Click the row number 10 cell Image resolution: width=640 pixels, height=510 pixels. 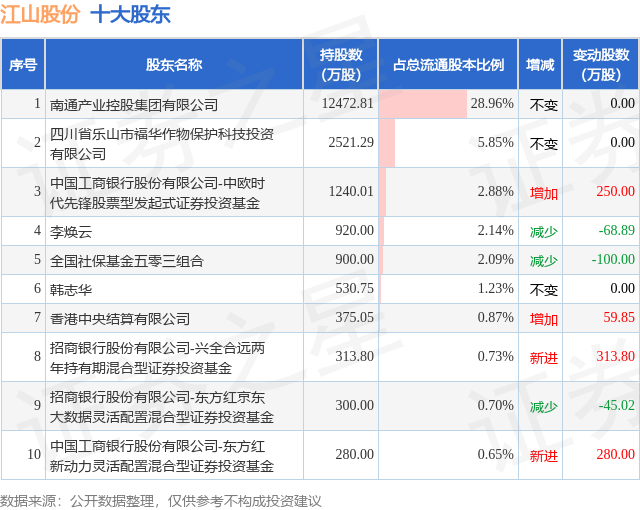point(23,455)
